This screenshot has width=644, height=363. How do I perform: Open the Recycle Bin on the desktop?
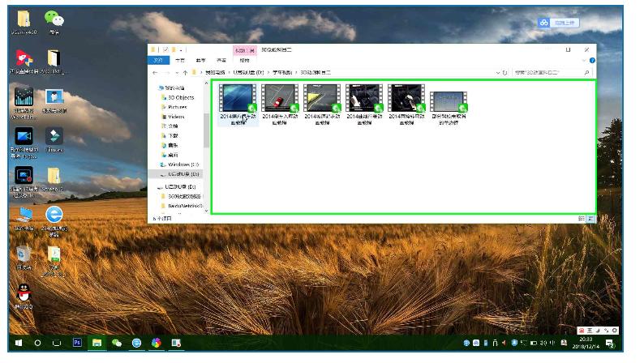[24, 257]
